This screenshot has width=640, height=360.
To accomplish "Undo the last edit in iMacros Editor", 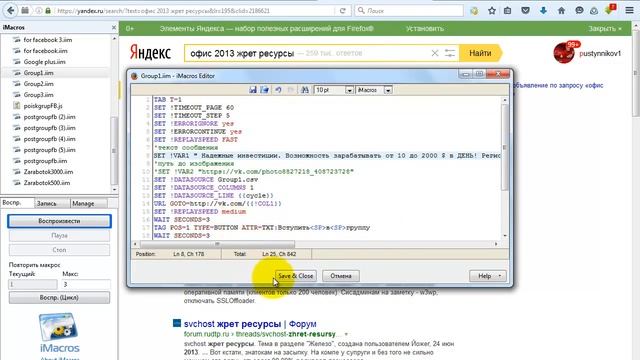I will point(278,90).
